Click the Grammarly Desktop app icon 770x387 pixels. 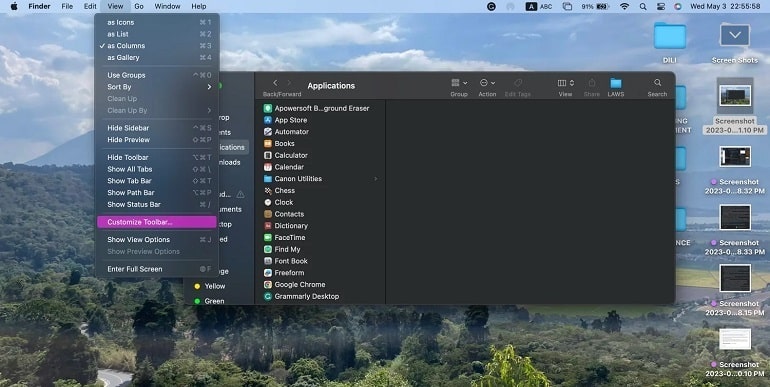268,297
